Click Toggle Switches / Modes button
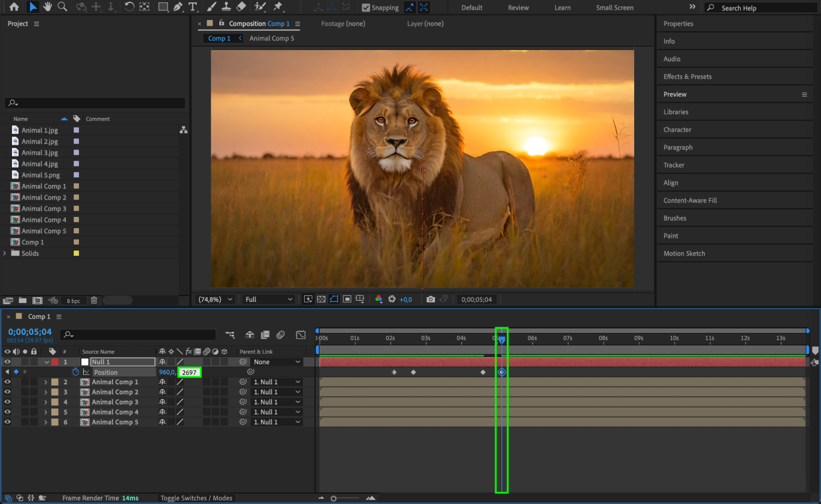821x504 pixels. tap(196, 498)
